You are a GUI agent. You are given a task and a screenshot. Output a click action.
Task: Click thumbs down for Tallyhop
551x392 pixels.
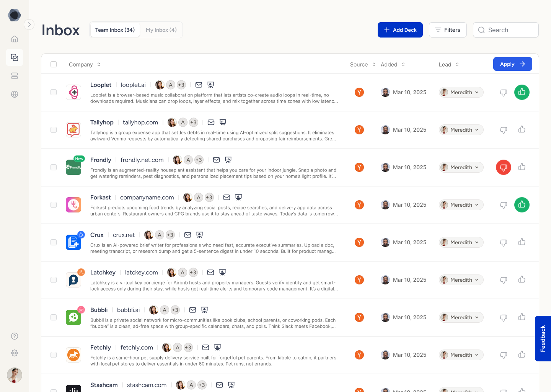(504, 130)
